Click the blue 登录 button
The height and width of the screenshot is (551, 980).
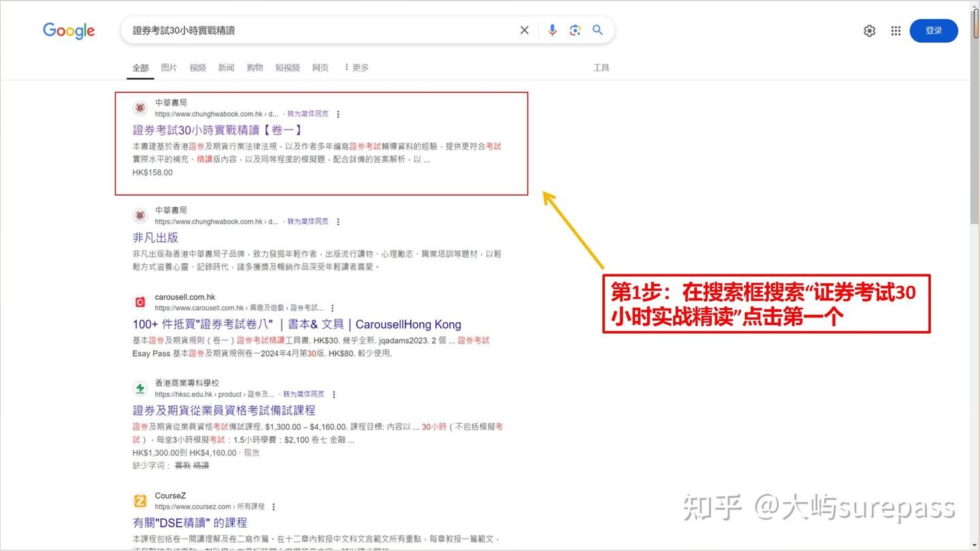933,30
